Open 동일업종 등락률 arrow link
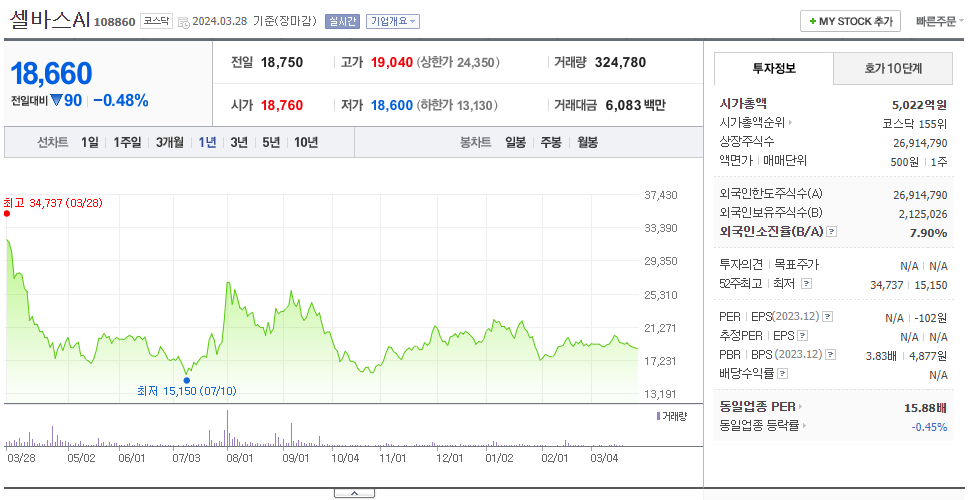Image resolution: width=968 pixels, height=500 pixels. (x=804, y=425)
